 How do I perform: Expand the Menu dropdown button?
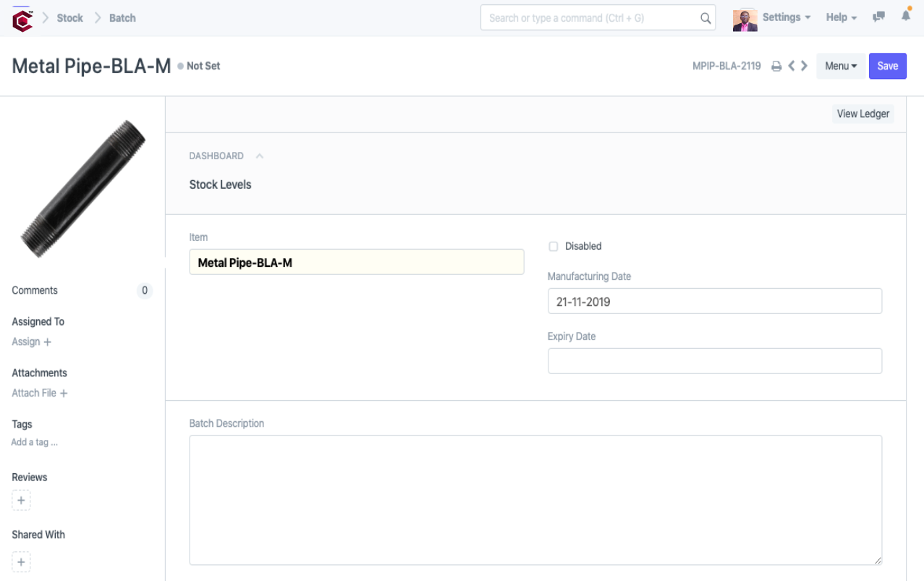840,66
